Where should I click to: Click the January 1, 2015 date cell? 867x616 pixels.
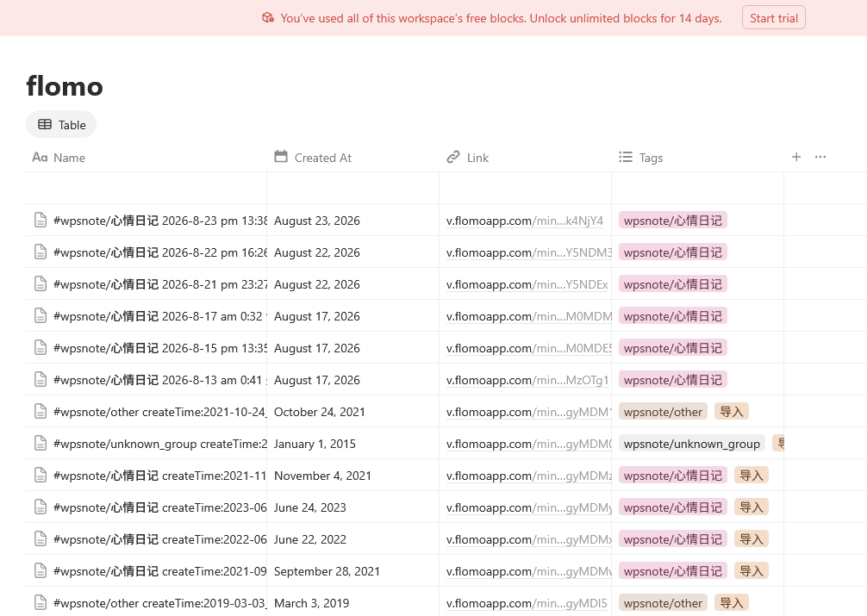tap(352, 444)
